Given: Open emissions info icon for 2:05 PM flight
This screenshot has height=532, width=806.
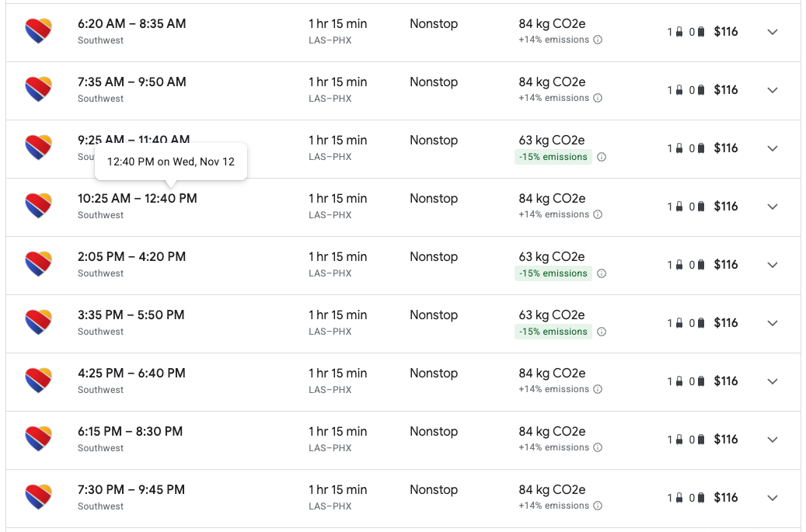Looking at the screenshot, I should tap(602, 273).
